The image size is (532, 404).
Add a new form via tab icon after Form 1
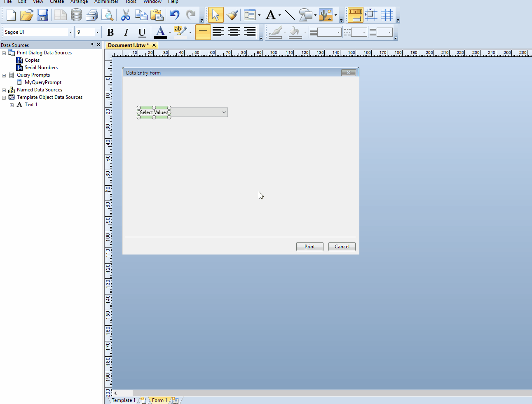click(176, 400)
